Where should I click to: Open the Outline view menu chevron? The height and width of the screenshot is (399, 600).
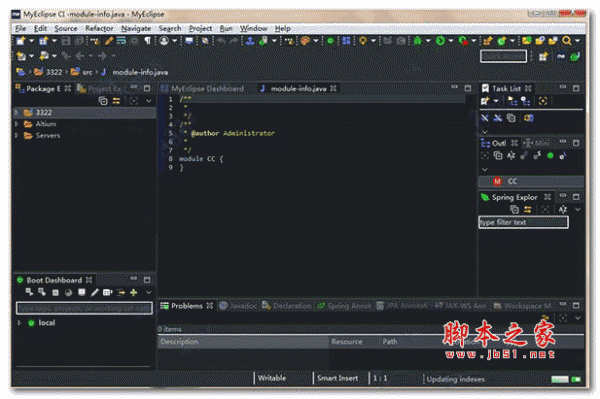(485, 169)
